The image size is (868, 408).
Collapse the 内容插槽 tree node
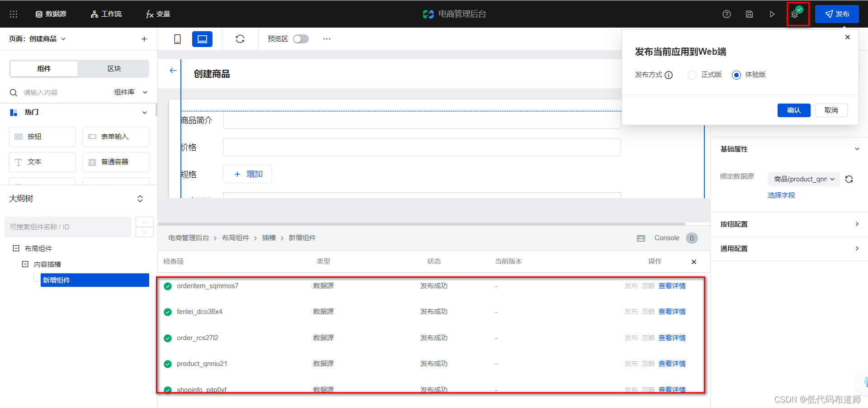click(25, 264)
